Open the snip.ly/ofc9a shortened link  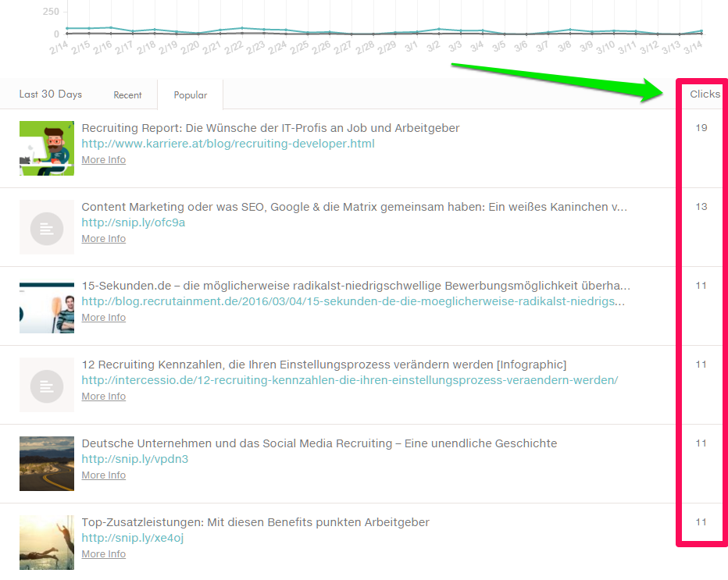(x=134, y=222)
